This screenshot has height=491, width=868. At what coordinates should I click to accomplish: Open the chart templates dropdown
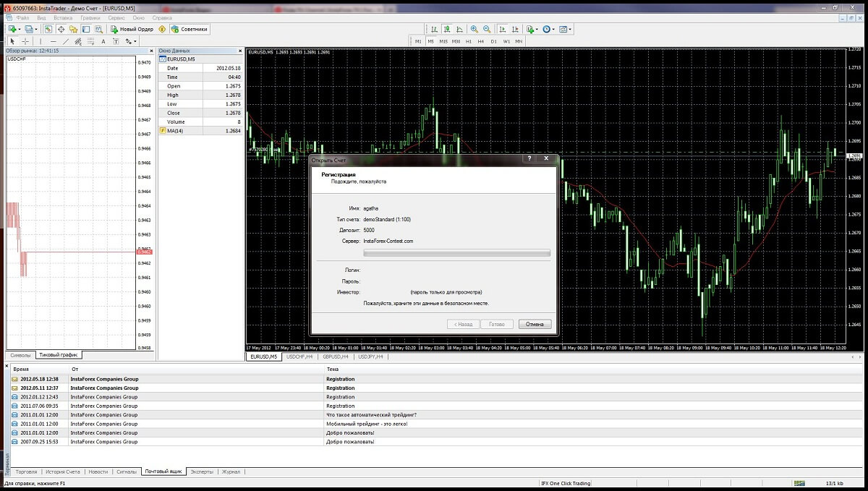coord(566,30)
